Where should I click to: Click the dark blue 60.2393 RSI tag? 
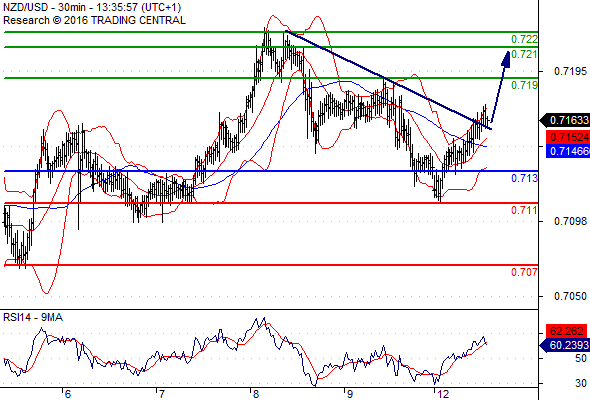(x=565, y=345)
